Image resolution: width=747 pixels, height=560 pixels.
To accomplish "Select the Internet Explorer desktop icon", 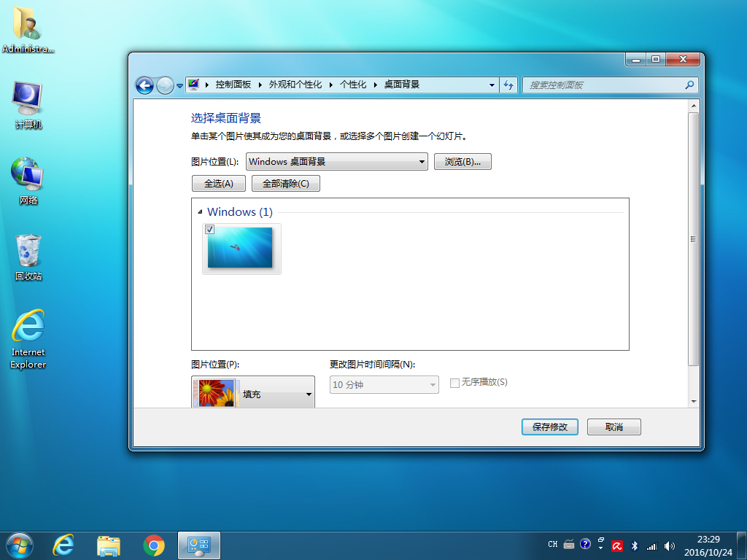I will [28, 339].
